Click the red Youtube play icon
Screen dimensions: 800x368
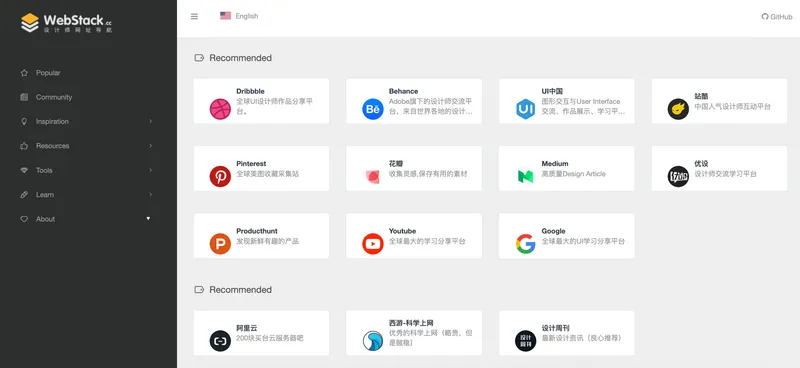[373, 243]
